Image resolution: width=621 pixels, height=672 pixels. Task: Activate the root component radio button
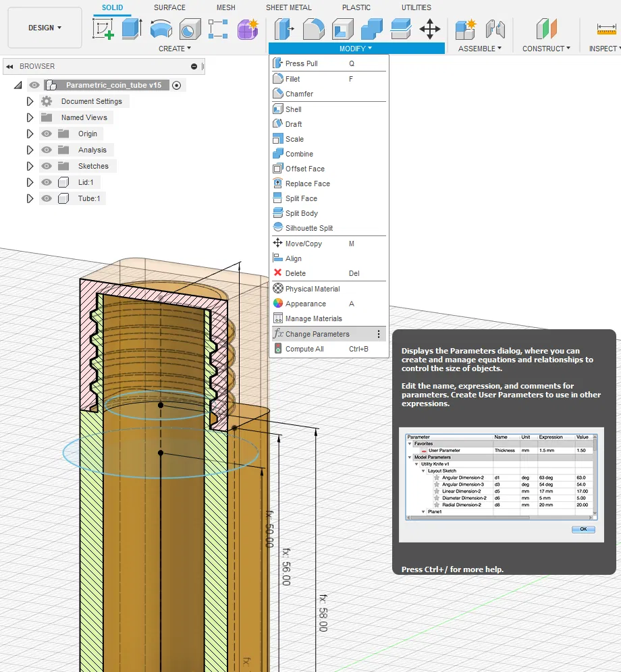(x=177, y=85)
